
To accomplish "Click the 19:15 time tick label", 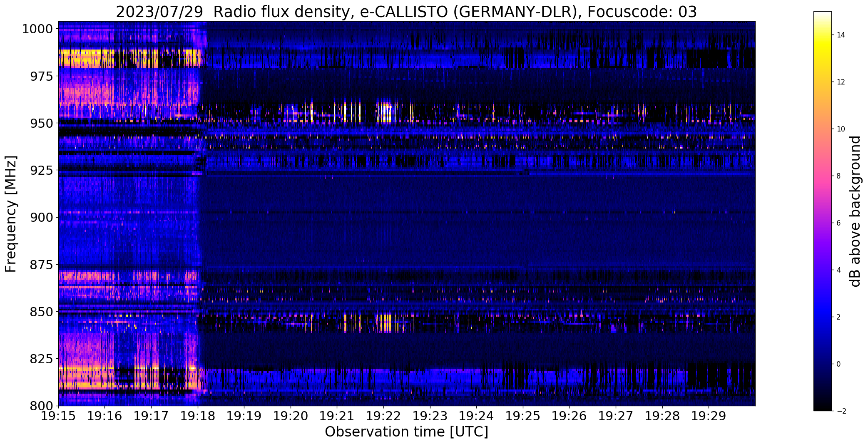I will pyautogui.click(x=58, y=416).
